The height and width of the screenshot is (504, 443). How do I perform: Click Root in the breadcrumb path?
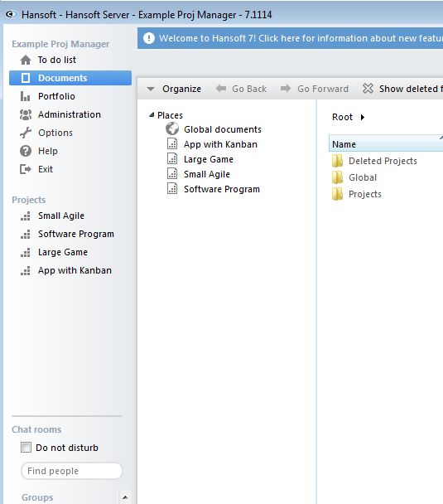tap(342, 117)
